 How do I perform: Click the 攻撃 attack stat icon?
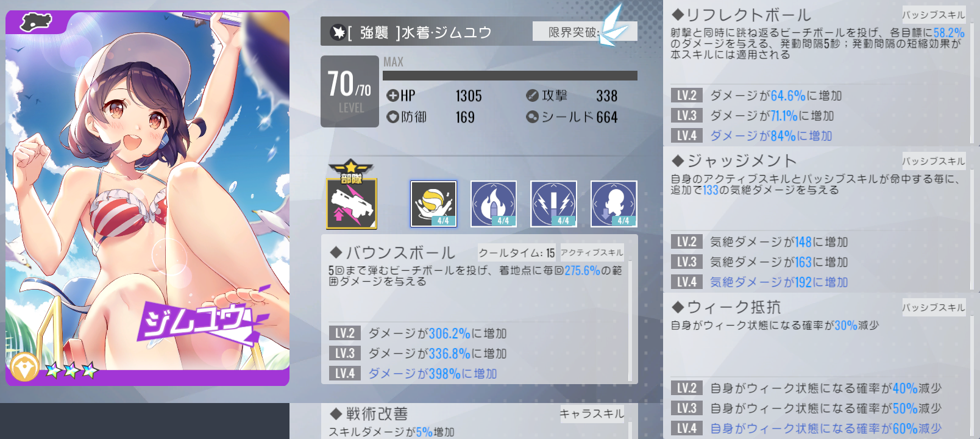532,96
